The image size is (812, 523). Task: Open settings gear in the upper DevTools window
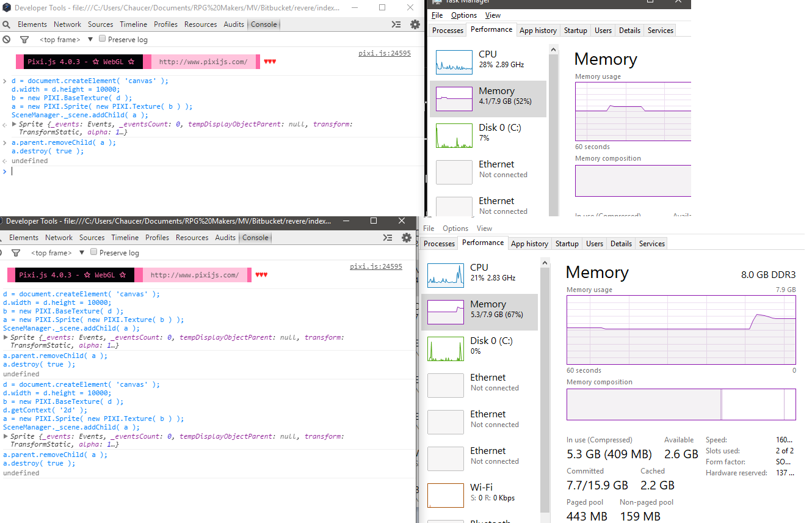tap(415, 24)
